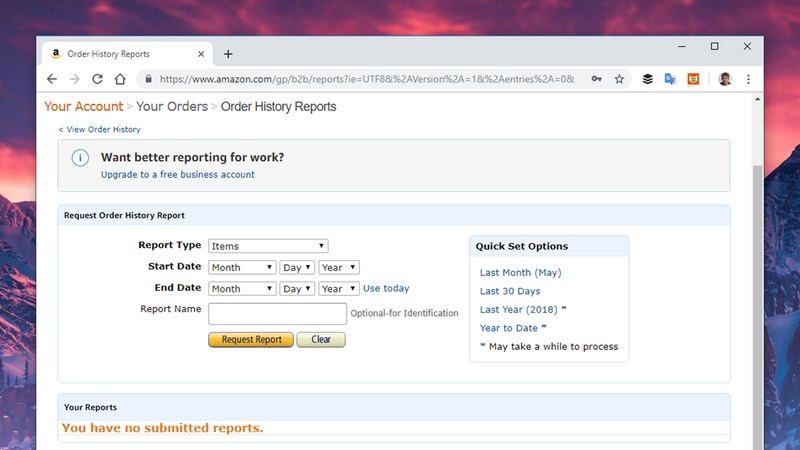The height and width of the screenshot is (450, 800).
Task: Open the saved passwords key icon
Action: 596,79
